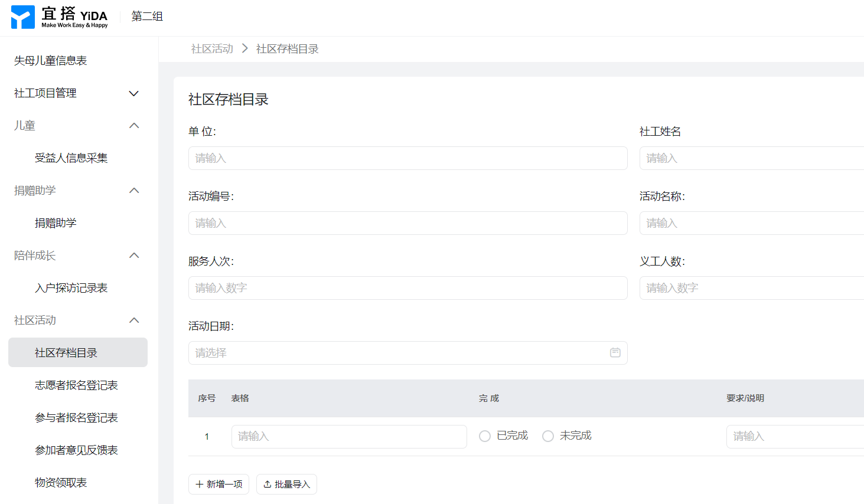Click the YiDA logo icon
Screen dimensions: 864x504
tap(23, 17)
